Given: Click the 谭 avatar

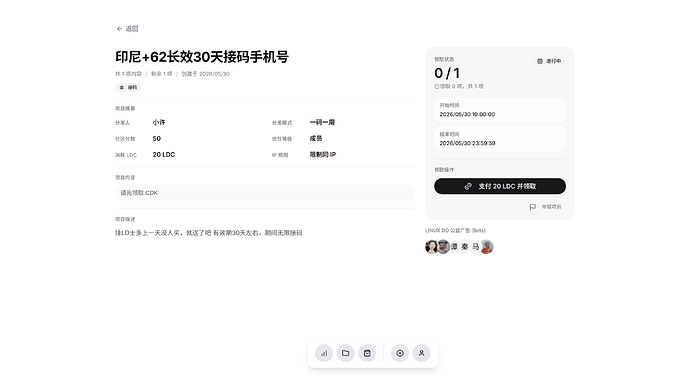Looking at the screenshot, I should pos(454,247).
